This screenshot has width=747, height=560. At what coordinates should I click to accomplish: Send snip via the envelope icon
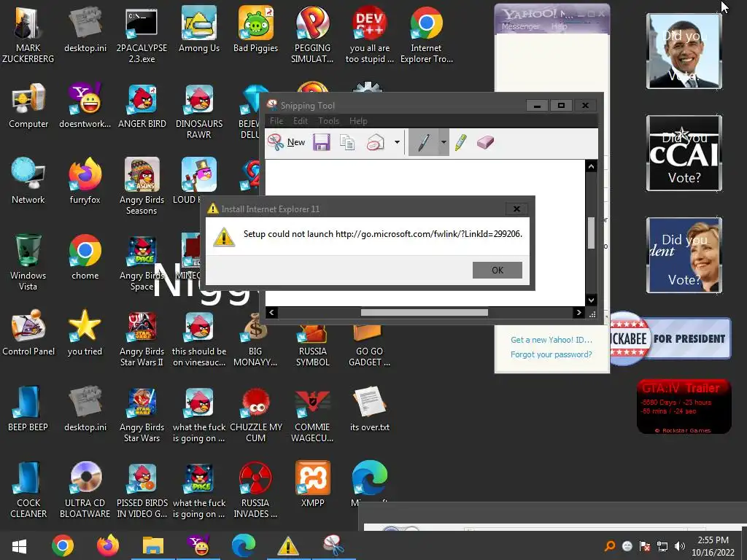click(x=376, y=142)
